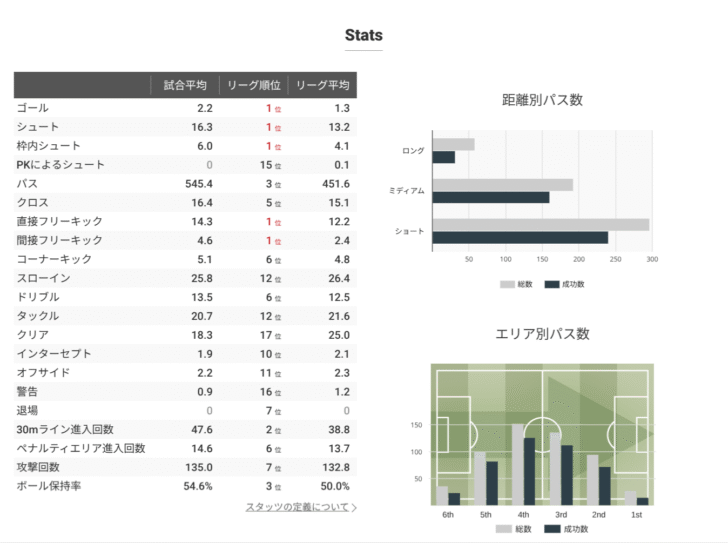
Task: Select the ゴール stats row
Action: point(185,108)
